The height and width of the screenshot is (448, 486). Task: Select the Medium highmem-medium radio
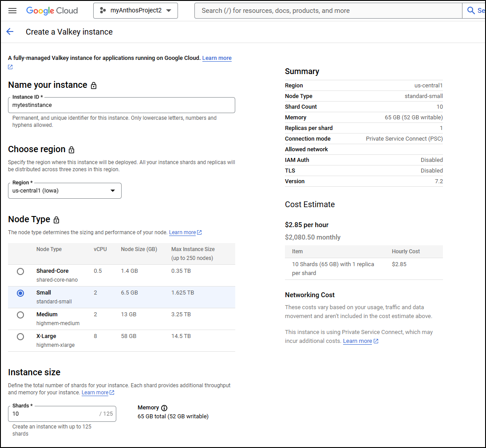pos(20,315)
